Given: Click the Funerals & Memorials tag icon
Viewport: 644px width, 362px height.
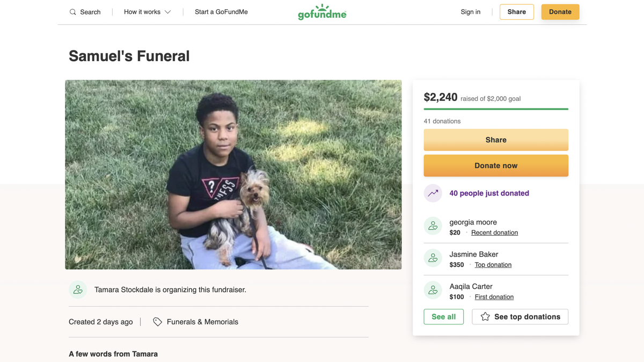Looking at the screenshot, I should 157,322.
